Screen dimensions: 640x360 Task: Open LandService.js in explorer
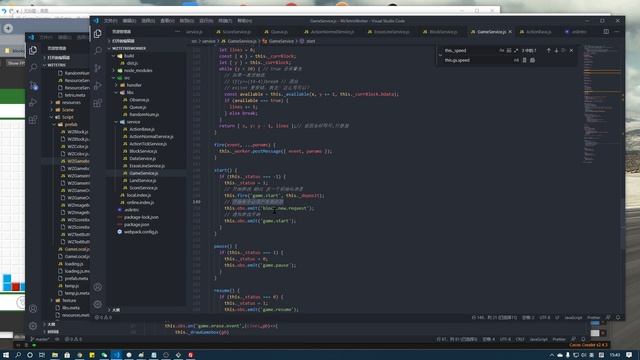pyautogui.click(x=142, y=180)
